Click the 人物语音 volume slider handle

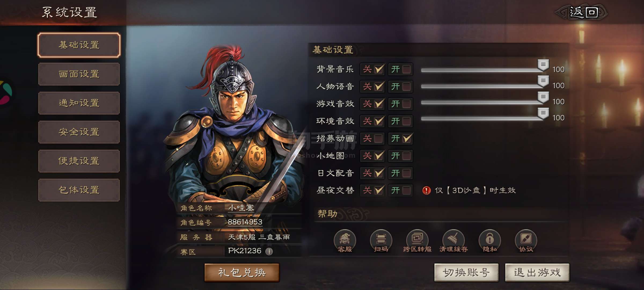coord(543,81)
